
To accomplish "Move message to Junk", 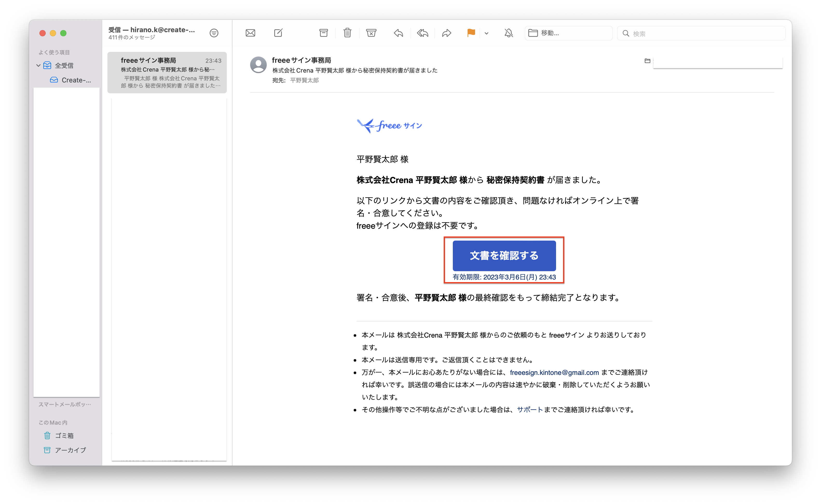I will pos(371,33).
